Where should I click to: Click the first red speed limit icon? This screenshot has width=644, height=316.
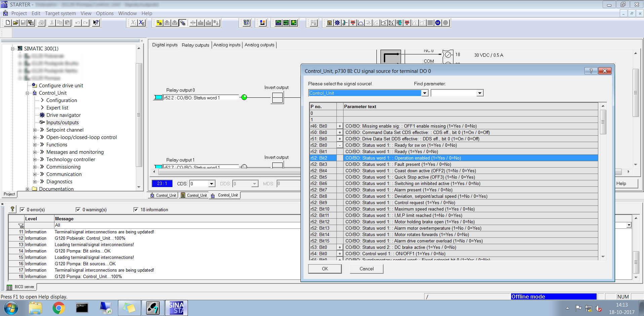(x=353, y=22)
